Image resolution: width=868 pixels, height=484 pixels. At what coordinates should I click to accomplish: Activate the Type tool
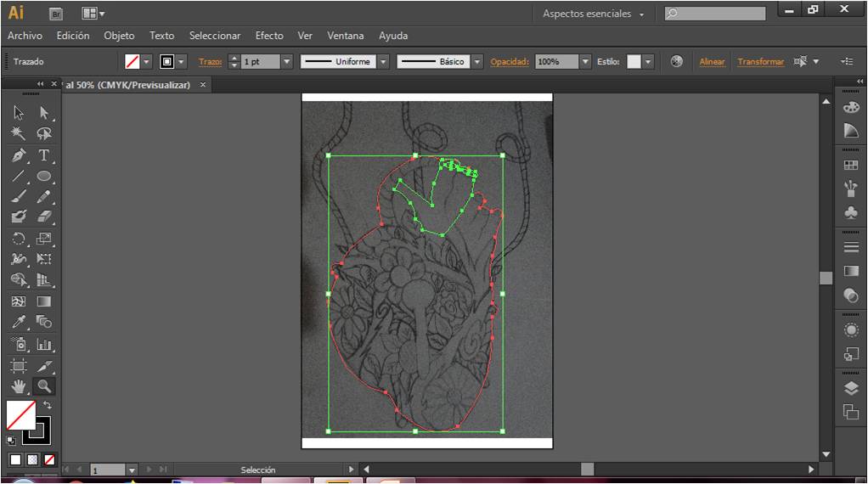coord(43,155)
